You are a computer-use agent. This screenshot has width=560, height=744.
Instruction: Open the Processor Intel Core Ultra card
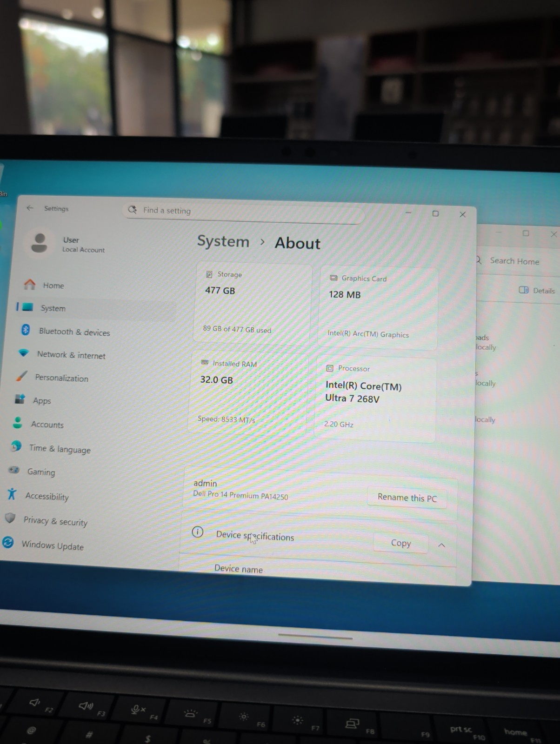(375, 399)
